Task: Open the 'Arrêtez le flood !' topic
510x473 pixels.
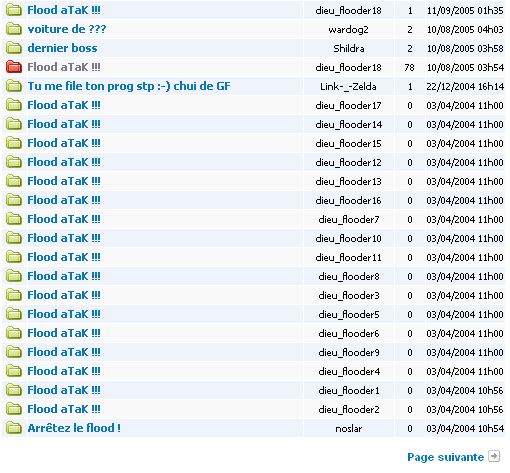Action: tap(74, 428)
